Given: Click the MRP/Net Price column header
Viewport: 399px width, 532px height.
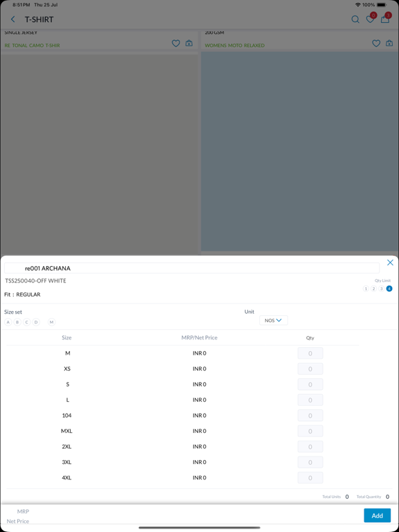Looking at the screenshot, I should click(x=199, y=337).
